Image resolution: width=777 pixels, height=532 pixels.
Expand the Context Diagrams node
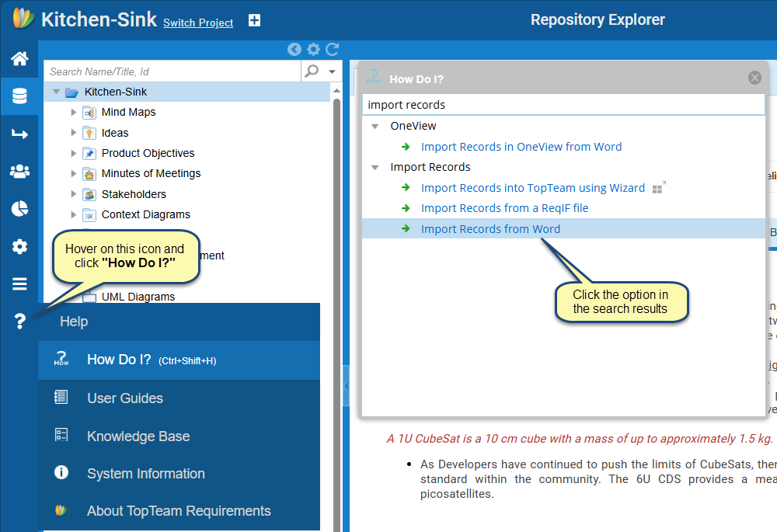pyautogui.click(x=73, y=214)
